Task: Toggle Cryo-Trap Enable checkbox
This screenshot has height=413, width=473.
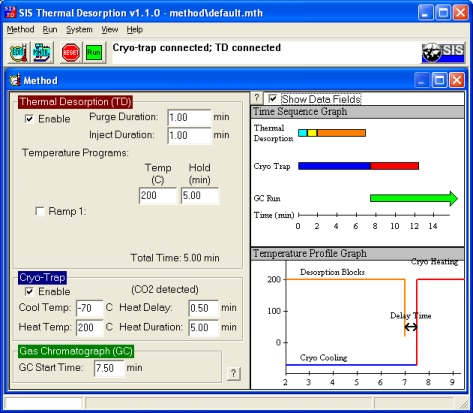Action: 29,291
